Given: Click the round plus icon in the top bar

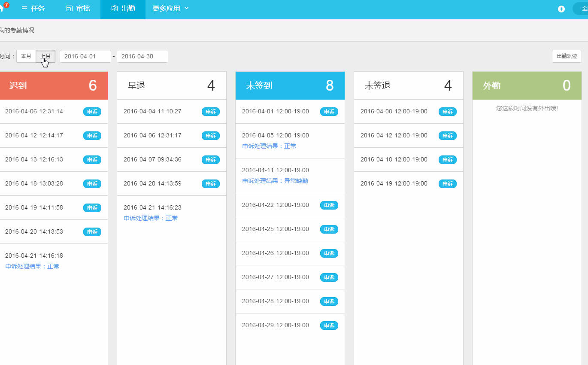Looking at the screenshot, I should [561, 9].
